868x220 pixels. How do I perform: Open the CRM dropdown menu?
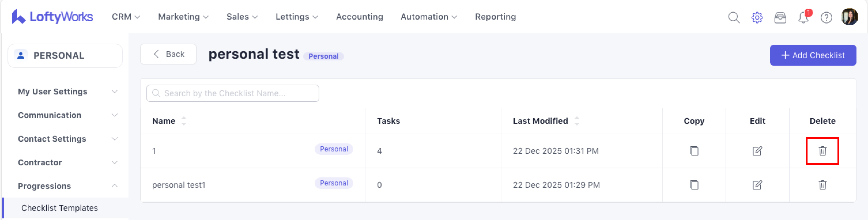(x=126, y=17)
